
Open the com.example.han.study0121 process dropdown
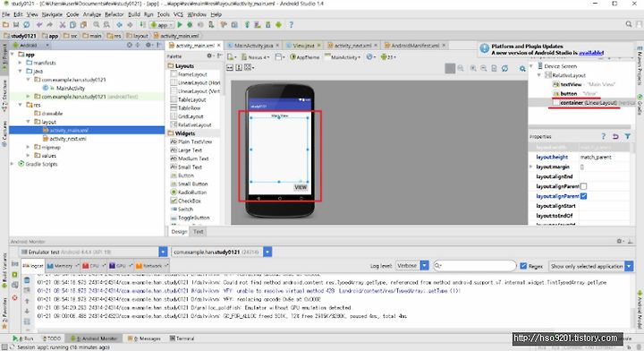tap(267, 252)
